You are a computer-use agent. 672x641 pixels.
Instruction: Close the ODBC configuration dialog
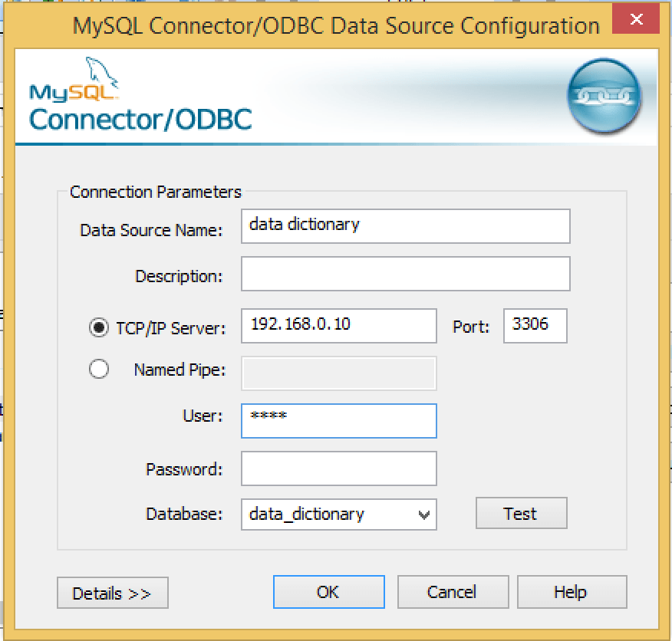coord(635,21)
